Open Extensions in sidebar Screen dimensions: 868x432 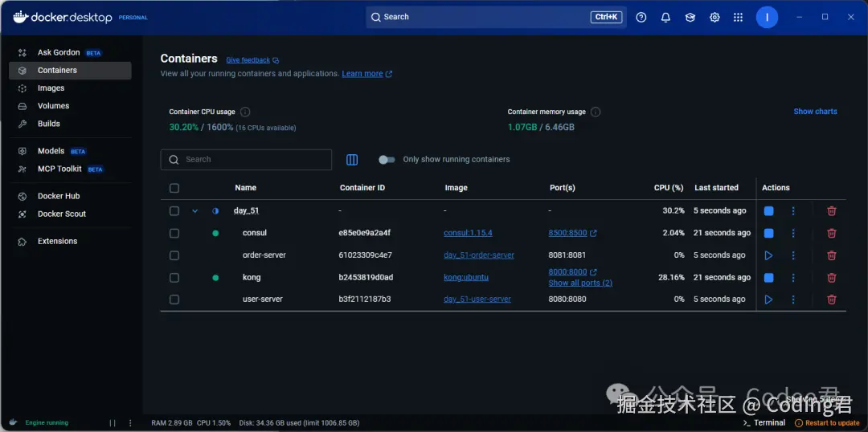point(70,241)
